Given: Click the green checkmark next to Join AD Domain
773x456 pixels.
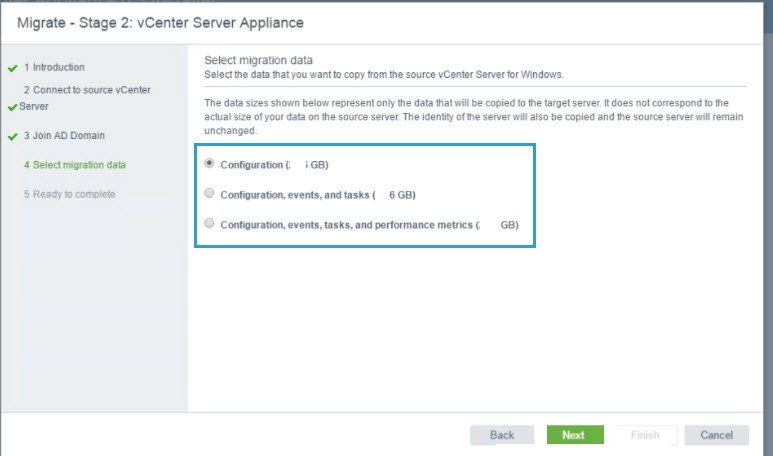Looking at the screenshot, I should pos(12,136).
